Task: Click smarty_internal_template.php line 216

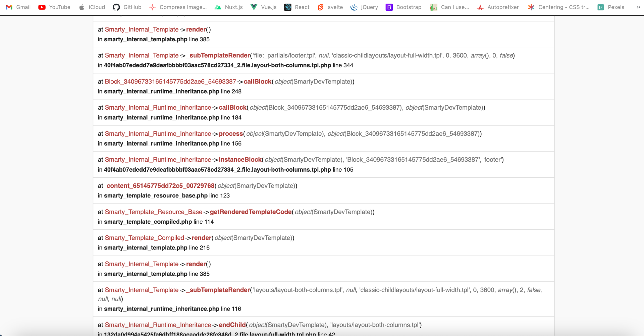Action: [146, 248]
